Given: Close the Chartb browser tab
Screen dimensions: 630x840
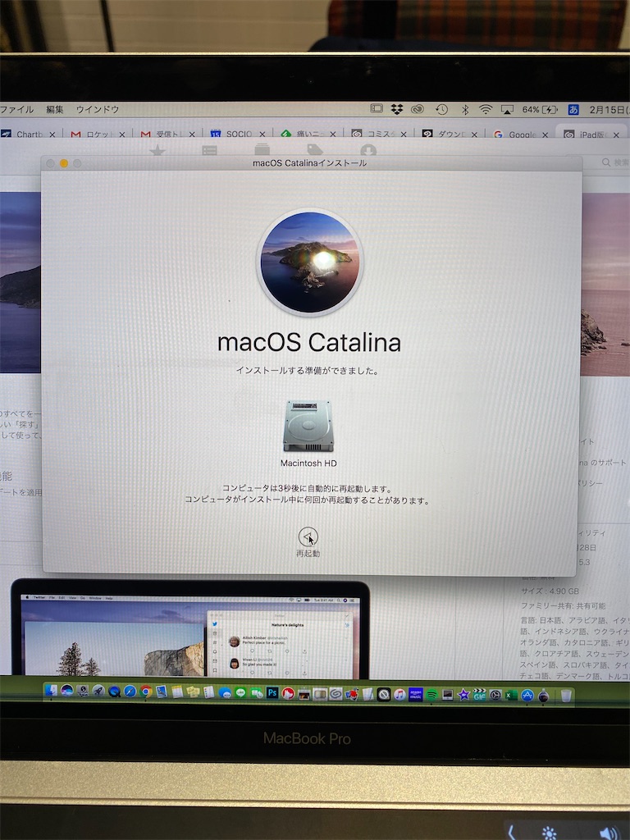Looking at the screenshot, I should pos(52,135).
